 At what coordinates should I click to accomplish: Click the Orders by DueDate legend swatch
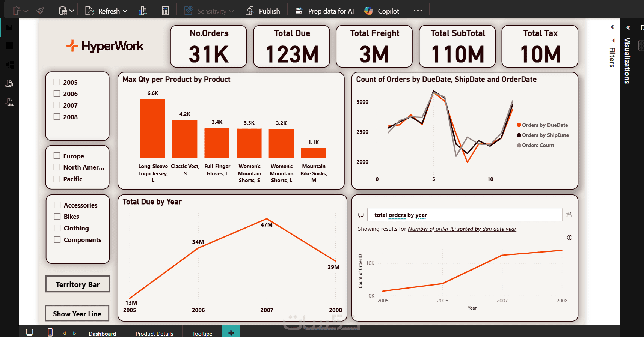click(x=519, y=125)
